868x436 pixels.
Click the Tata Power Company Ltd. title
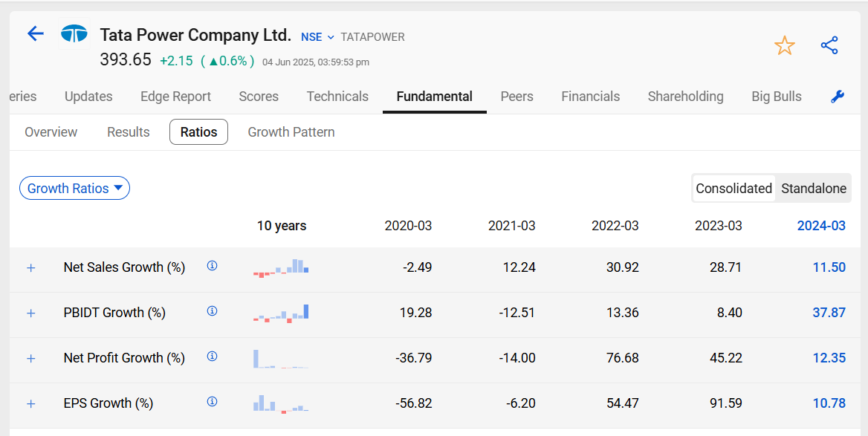point(195,35)
